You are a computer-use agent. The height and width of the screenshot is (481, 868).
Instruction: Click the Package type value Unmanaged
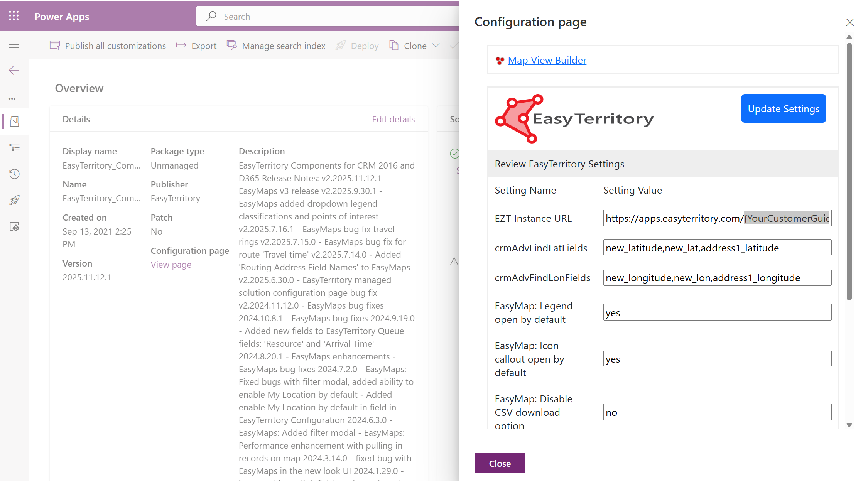pyautogui.click(x=174, y=165)
